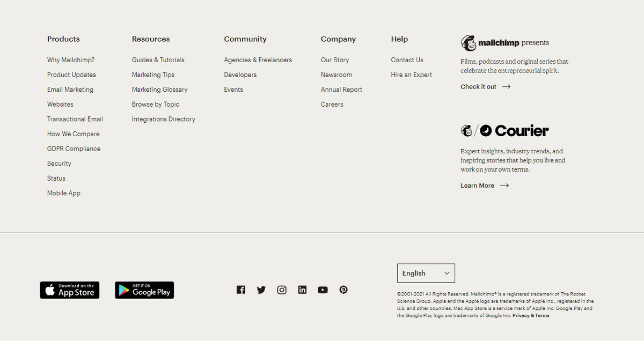Open Our Story link
644x341 pixels.
(x=335, y=60)
